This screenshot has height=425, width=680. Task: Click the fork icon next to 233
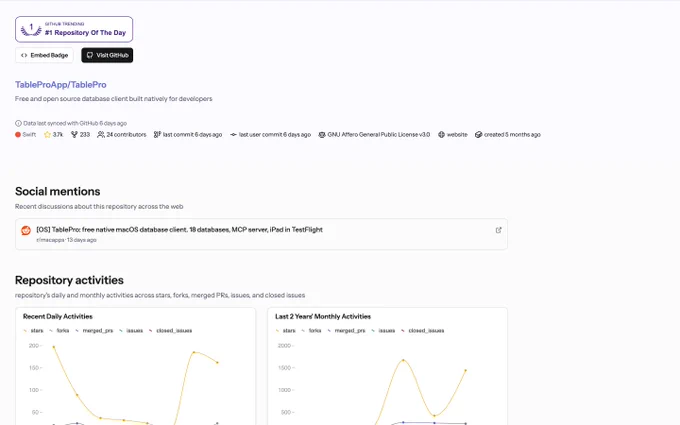coord(74,134)
